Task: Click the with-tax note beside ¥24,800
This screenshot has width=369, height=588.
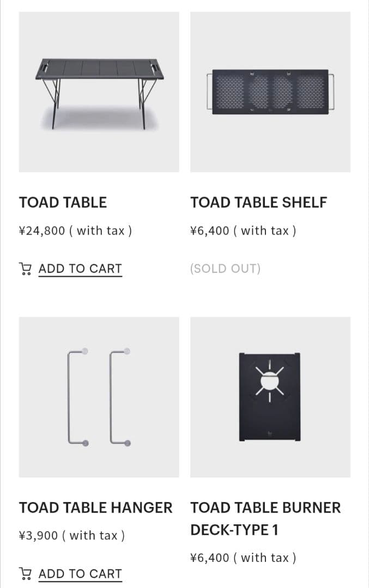Action: pyautogui.click(x=100, y=231)
